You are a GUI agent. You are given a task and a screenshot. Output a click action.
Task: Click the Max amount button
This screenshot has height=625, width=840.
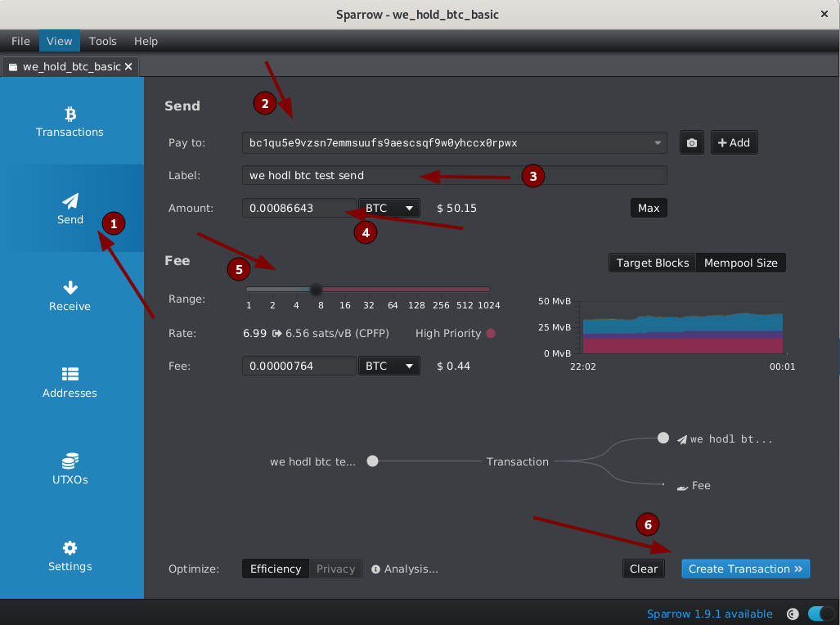point(649,208)
